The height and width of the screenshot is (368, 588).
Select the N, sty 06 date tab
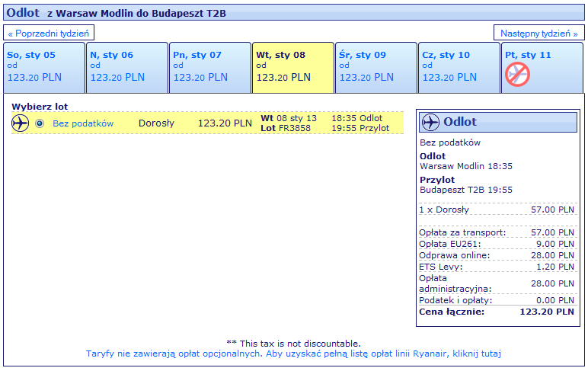tap(126, 67)
